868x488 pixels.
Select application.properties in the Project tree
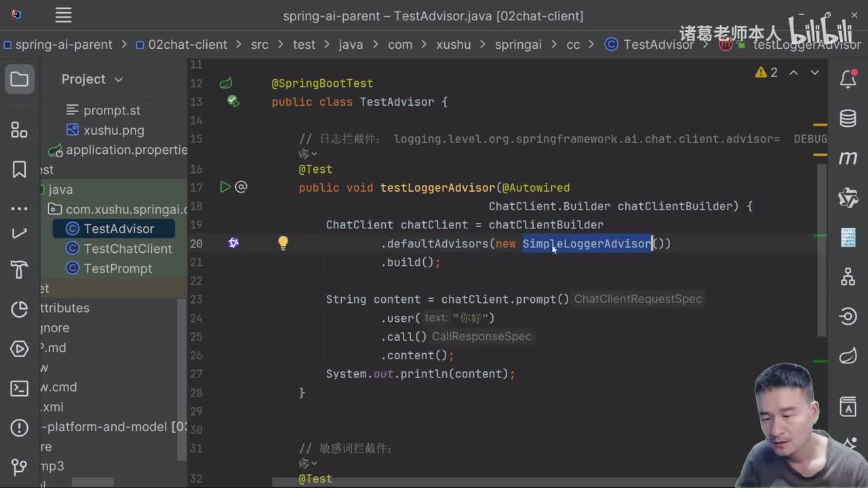119,150
